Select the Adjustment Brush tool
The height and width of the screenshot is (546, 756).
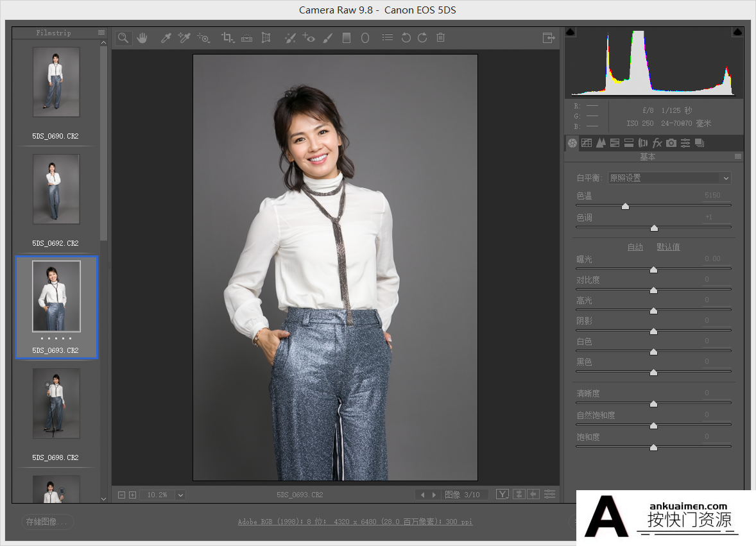(x=328, y=38)
